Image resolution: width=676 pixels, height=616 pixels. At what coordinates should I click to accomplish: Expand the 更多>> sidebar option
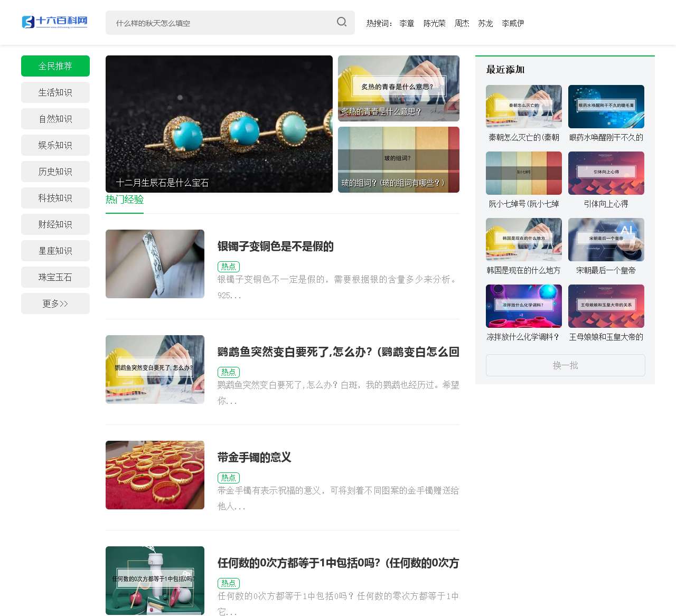pos(55,303)
